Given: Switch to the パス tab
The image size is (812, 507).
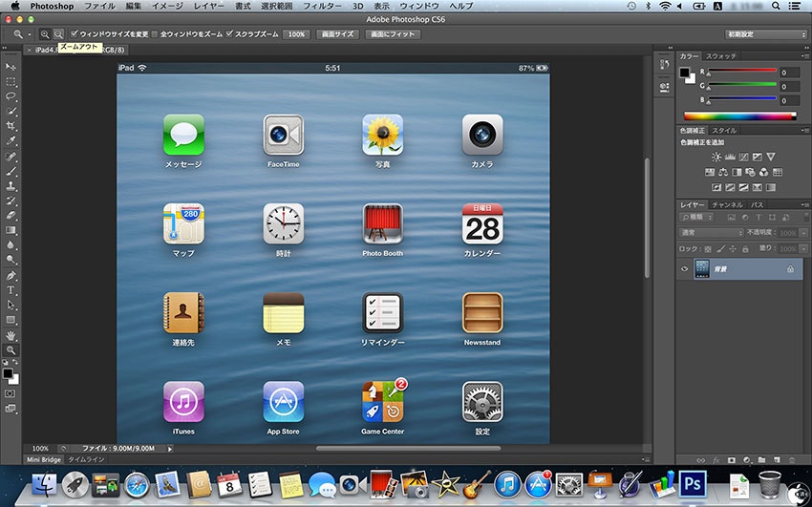Looking at the screenshot, I should [x=758, y=205].
